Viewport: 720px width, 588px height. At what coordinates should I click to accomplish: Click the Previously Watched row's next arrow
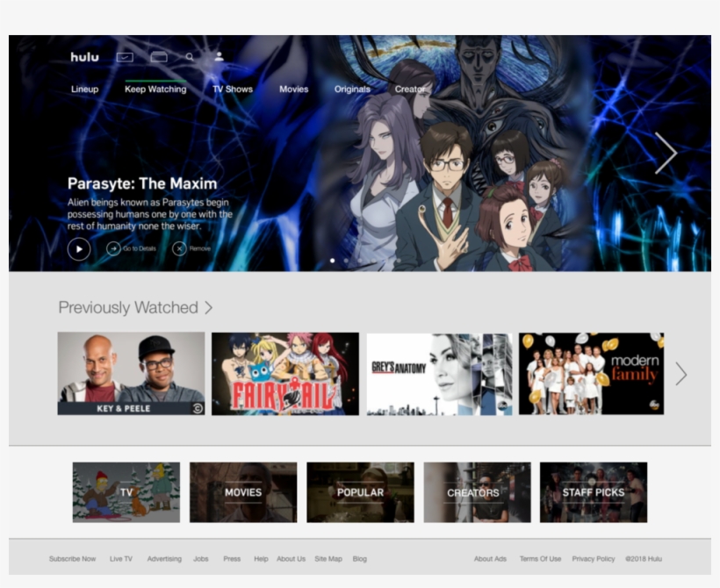point(680,374)
